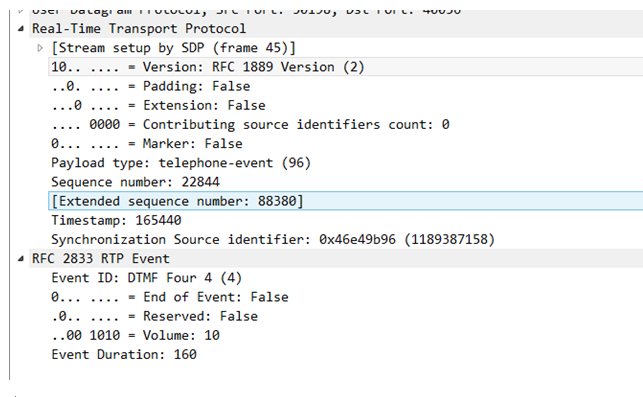Select the Timestamp 165440 row

(346, 220)
